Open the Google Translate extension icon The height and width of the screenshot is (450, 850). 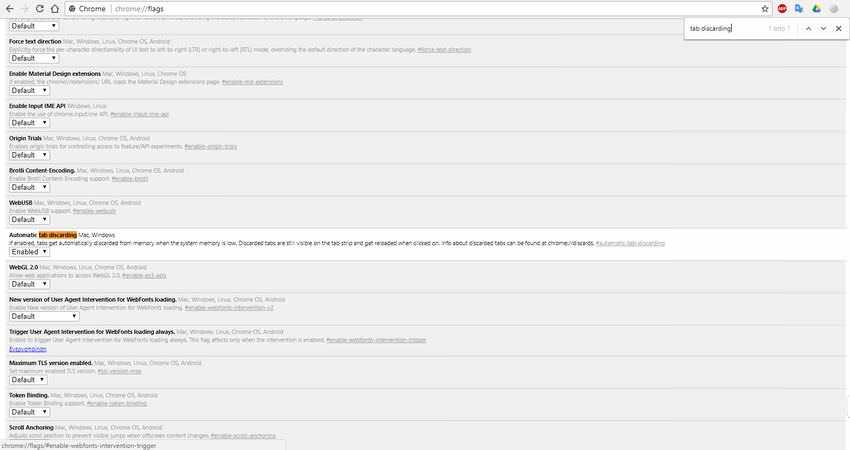[799, 9]
